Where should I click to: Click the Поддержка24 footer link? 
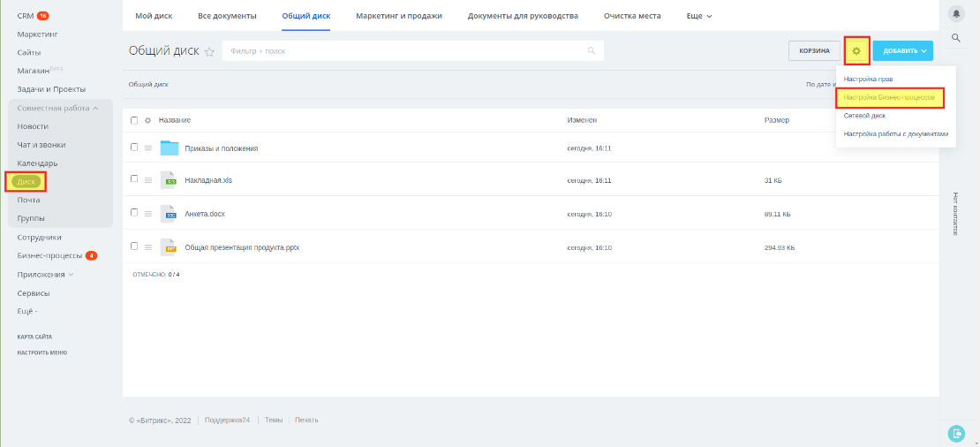[x=227, y=420]
